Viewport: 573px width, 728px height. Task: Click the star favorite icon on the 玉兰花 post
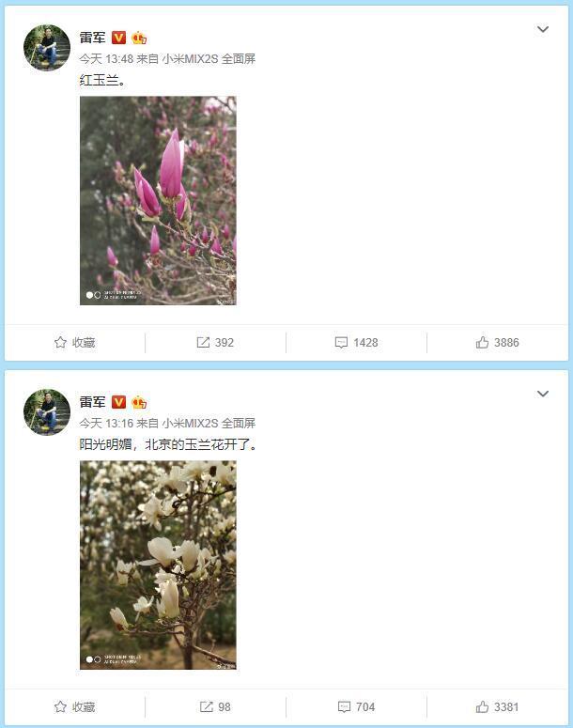[x=60, y=707]
